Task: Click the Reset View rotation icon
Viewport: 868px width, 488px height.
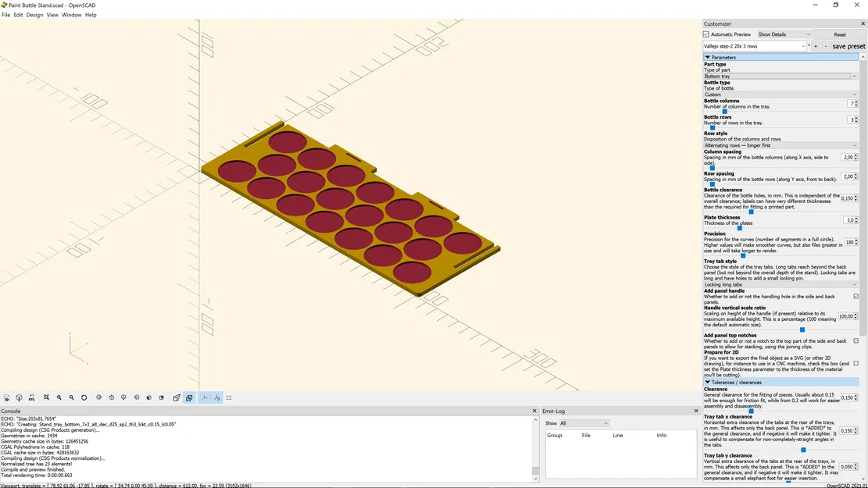Action: 84,397
